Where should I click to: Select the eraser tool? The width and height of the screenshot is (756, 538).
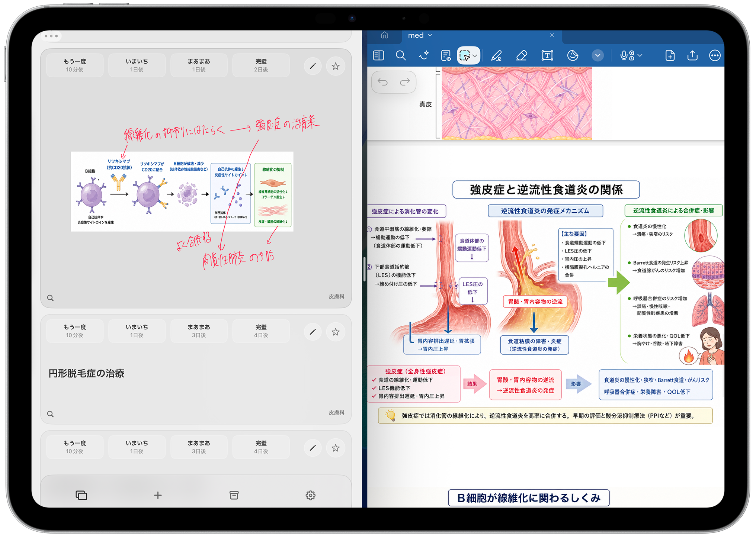522,55
